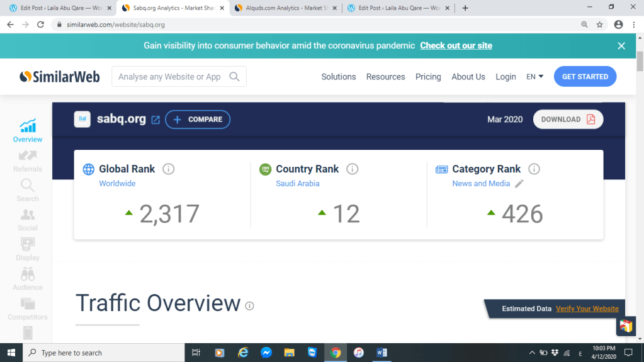Switch to Alquds.com Analytics tab
Screen dimensions: 644x362
[x=285, y=8]
